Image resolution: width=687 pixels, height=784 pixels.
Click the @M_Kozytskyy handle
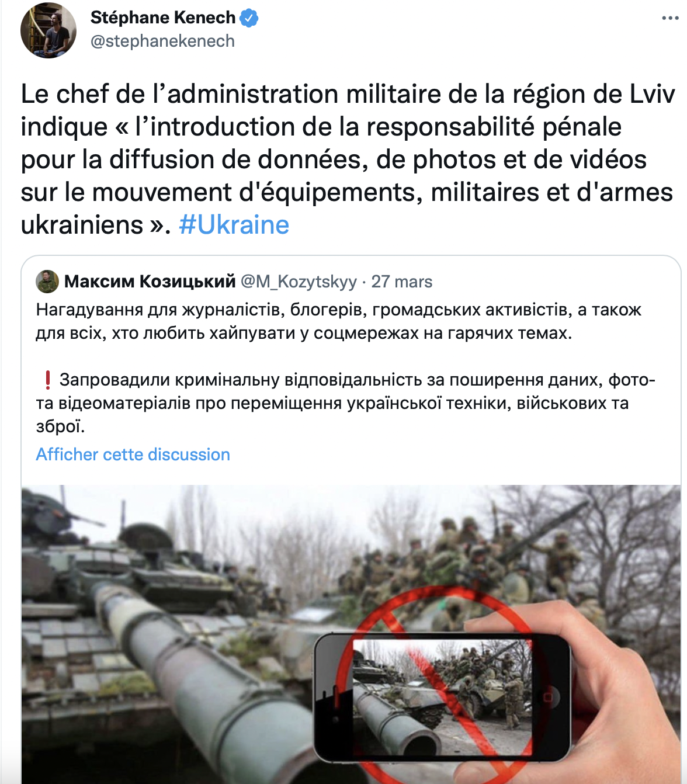(x=299, y=282)
